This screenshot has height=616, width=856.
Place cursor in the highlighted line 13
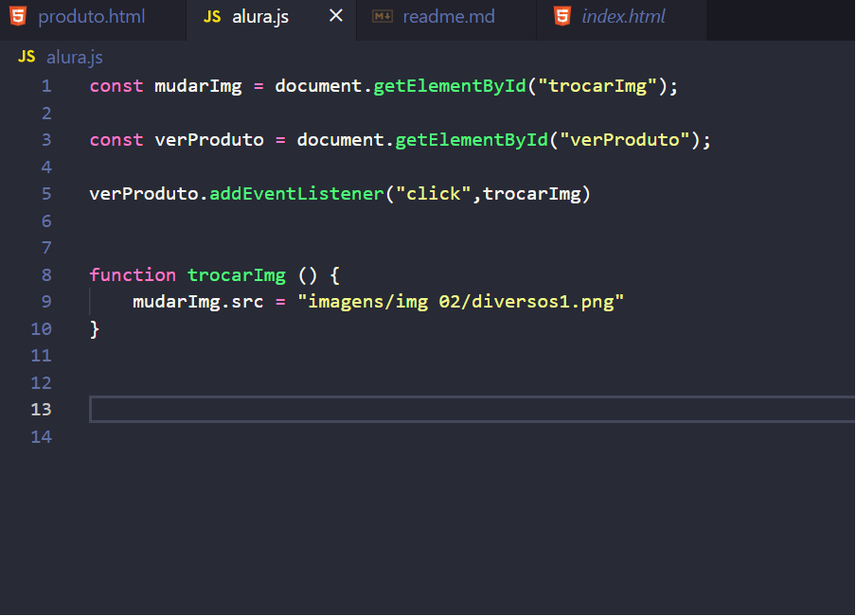473,409
